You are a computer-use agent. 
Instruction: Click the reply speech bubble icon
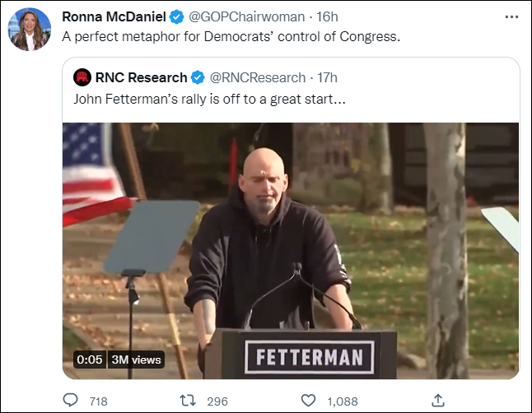[x=71, y=401]
